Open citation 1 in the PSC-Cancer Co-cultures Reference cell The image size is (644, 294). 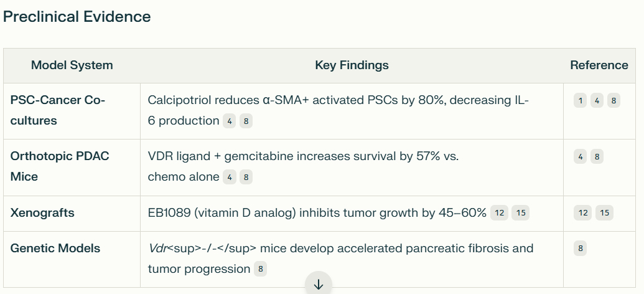click(581, 100)
